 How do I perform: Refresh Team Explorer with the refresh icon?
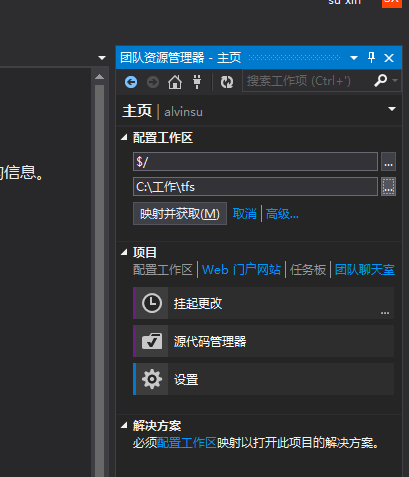pyautogui.click(x=227, y=82)
